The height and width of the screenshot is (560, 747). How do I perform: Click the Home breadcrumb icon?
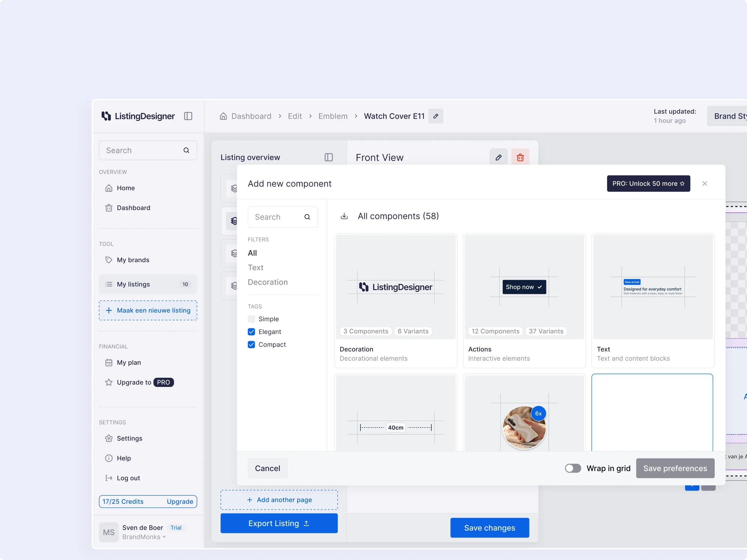point(223,116)
